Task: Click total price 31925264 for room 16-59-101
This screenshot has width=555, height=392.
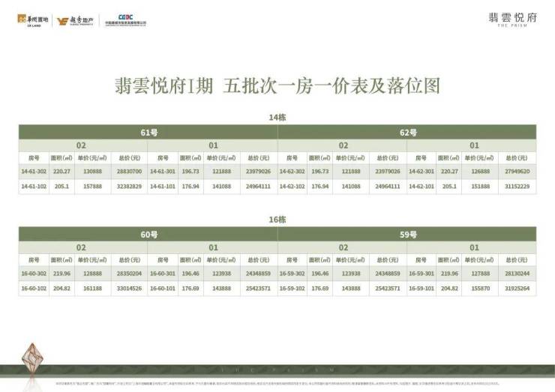Action: pos(514,288)
